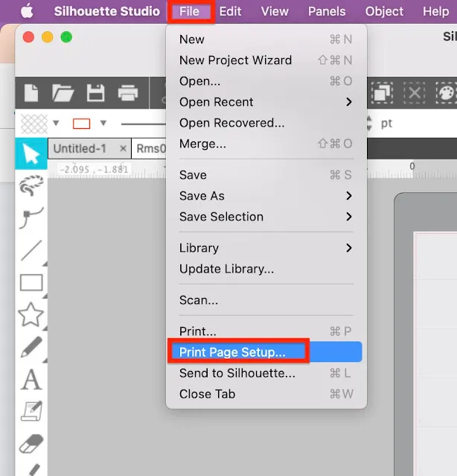The height and width of the screenshot is (476, 457).
Task: Choose Save menu item
Action: pos(266,175)
